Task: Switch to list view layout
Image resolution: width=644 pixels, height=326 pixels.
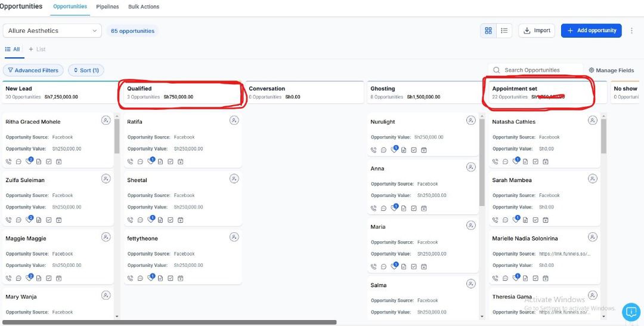Action: tap(504, 30)
